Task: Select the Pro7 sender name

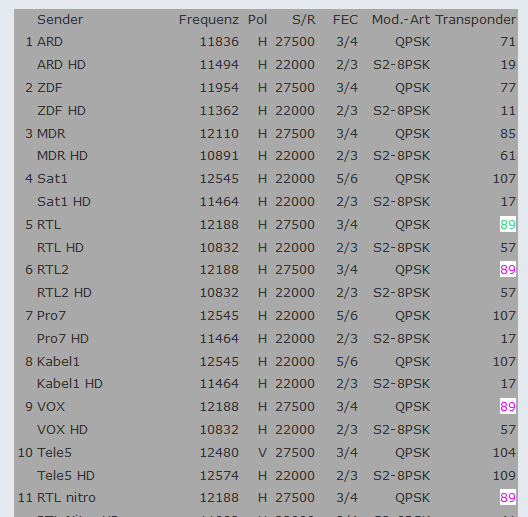Action: 51,316
